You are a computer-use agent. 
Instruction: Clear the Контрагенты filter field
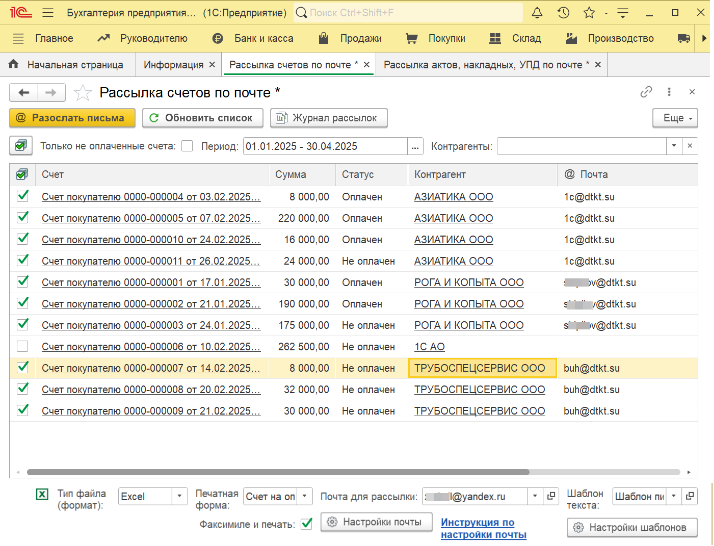point(690,146)
